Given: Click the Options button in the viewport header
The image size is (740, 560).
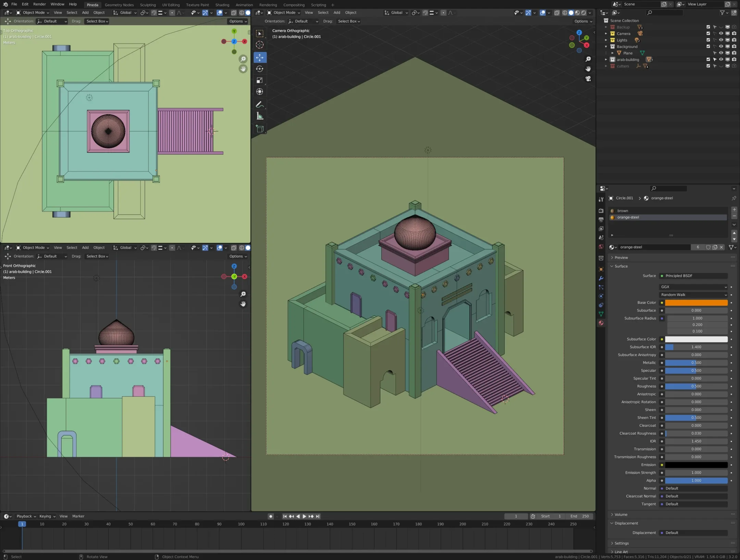Looking at the screenshot, I should pos(582,21).
